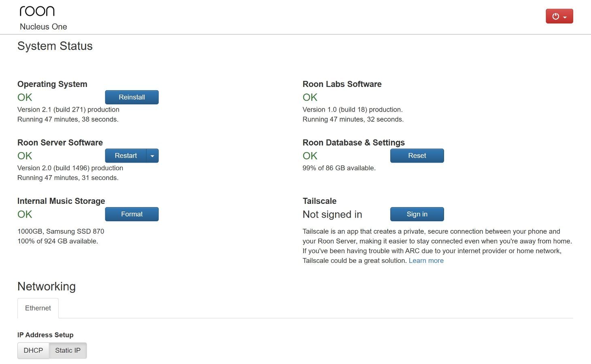Select Static IP for IP address setup
The width and height of the screenshot is (591, 364).
point(68,351)
